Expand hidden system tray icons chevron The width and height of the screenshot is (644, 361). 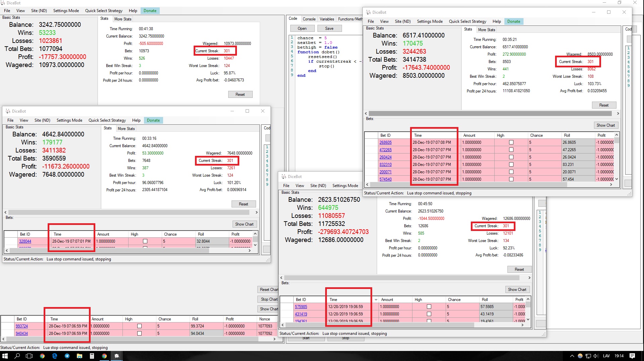(x=572, y=356)
